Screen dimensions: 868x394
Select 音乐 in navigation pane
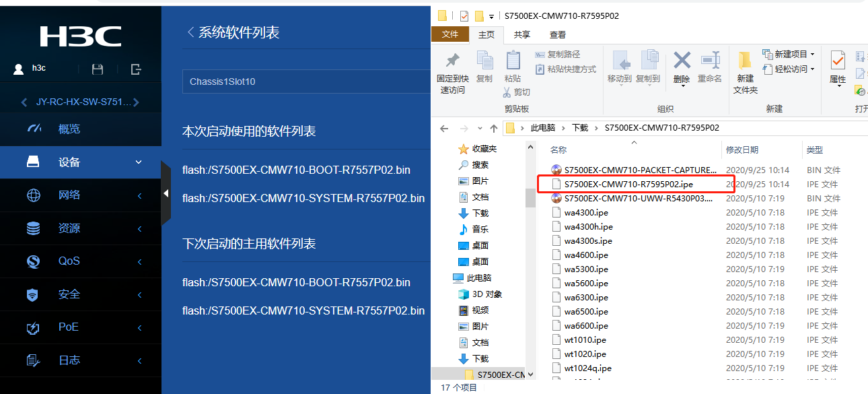(x=474, y=230)
